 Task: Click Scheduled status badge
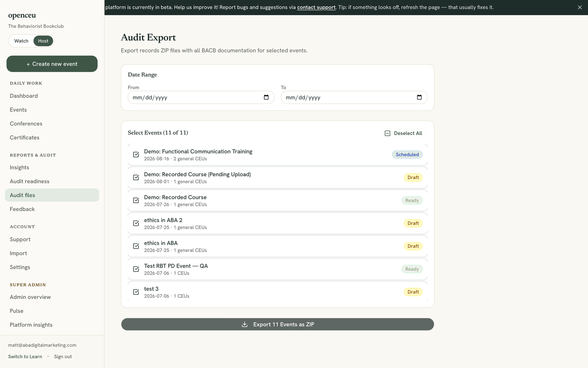[x=407, y=155]
